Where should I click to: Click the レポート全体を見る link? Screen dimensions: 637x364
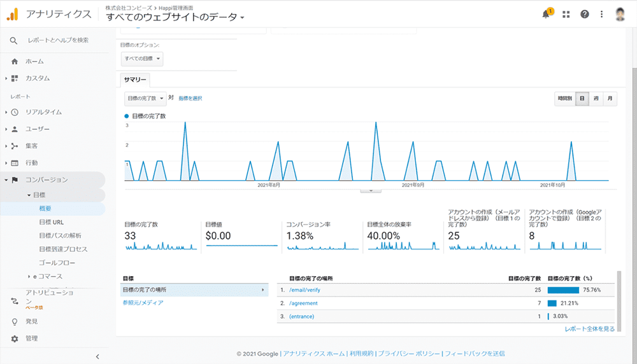pos(589,329)
